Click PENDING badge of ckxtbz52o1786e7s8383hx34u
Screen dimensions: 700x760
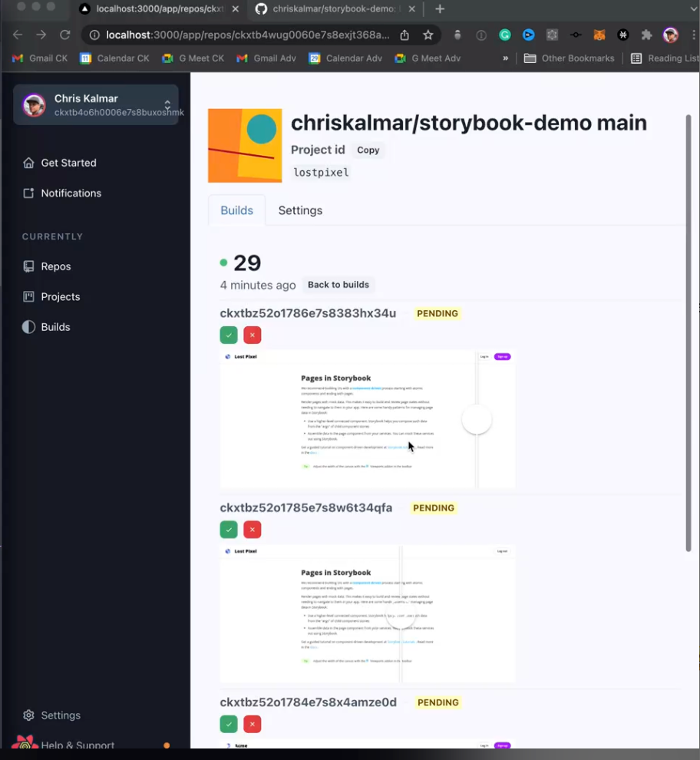(438, 314)
